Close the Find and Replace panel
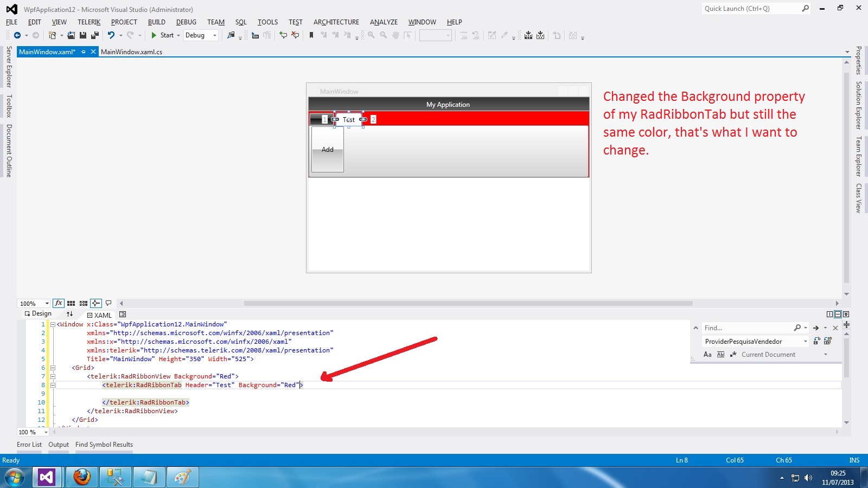This screenshot has height=488, width=868. tap(835, 328)
